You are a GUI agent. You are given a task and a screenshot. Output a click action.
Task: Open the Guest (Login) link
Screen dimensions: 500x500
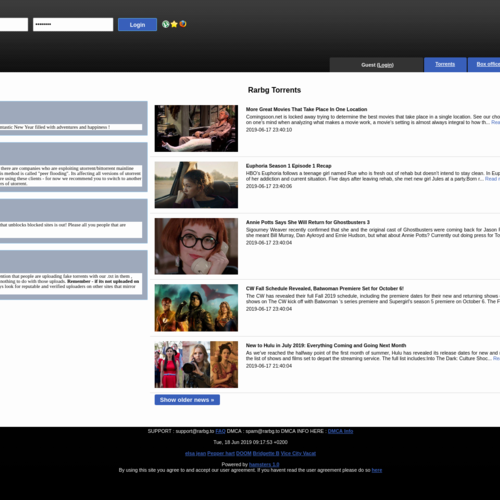point(385,65)
